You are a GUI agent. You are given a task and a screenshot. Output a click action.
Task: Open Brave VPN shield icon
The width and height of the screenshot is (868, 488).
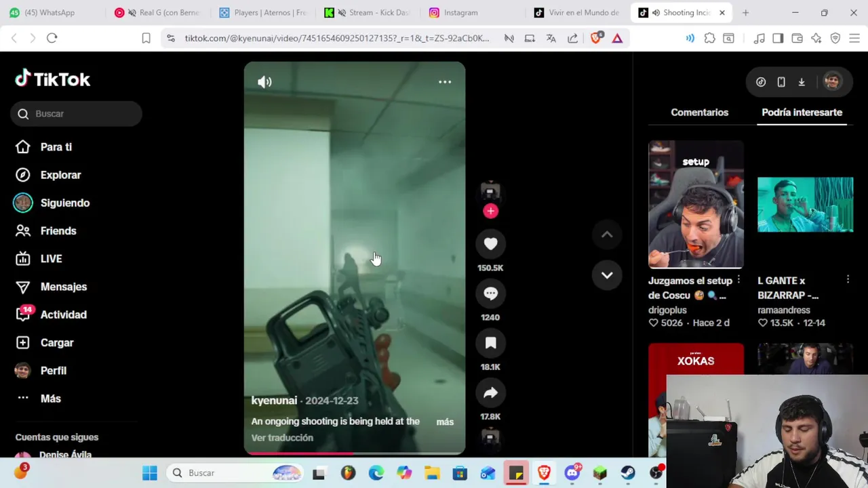click(835, 39)
